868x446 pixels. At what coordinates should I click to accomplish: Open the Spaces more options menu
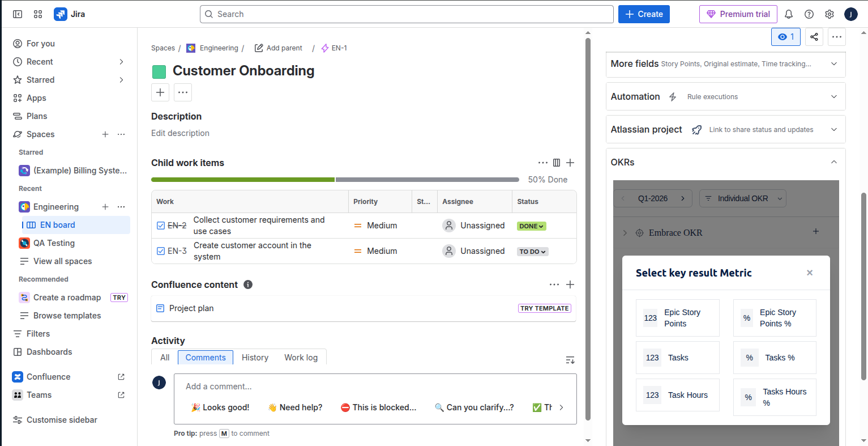pyautogui.click(x=121, y=134)
